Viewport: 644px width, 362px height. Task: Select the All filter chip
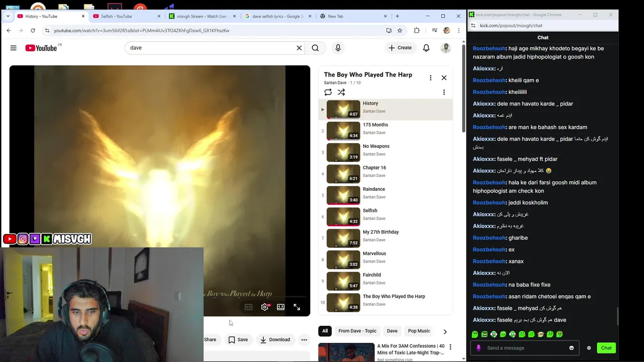coord(325,331)
